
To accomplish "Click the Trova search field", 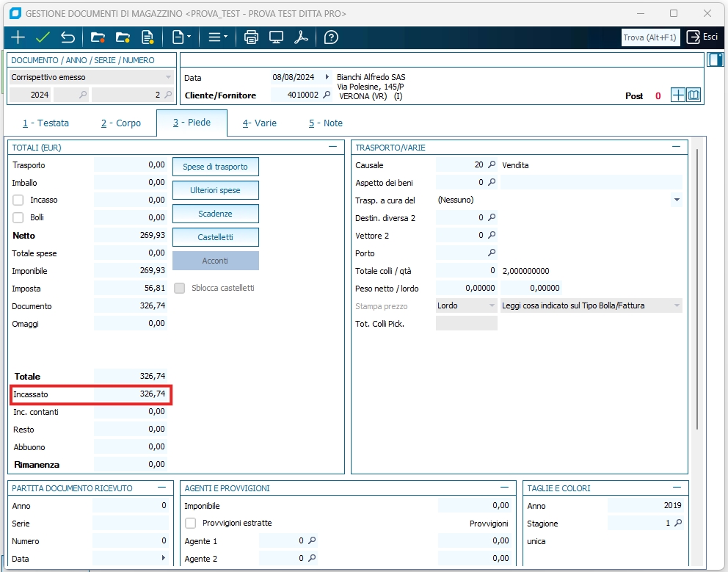I will click(x=650, y=37).
